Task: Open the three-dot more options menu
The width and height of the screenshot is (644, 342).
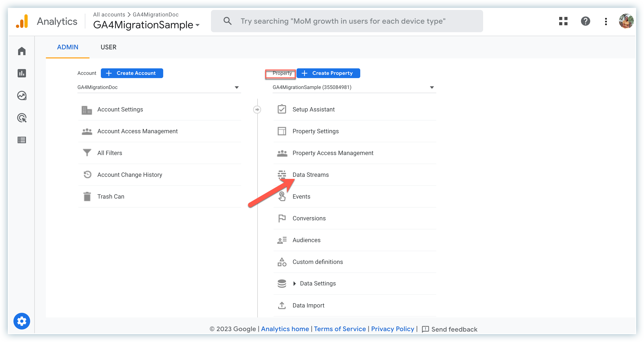Action: pos(606,22)
